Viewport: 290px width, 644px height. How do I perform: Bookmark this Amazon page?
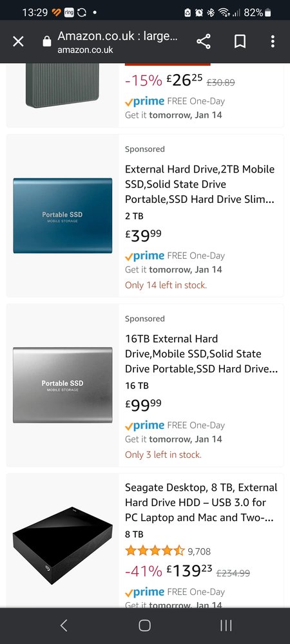point(240,41)
